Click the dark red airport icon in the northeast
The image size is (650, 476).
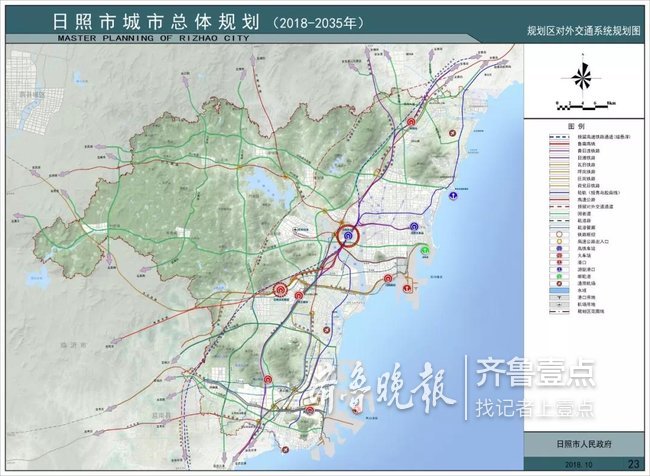tap(410, 121)
